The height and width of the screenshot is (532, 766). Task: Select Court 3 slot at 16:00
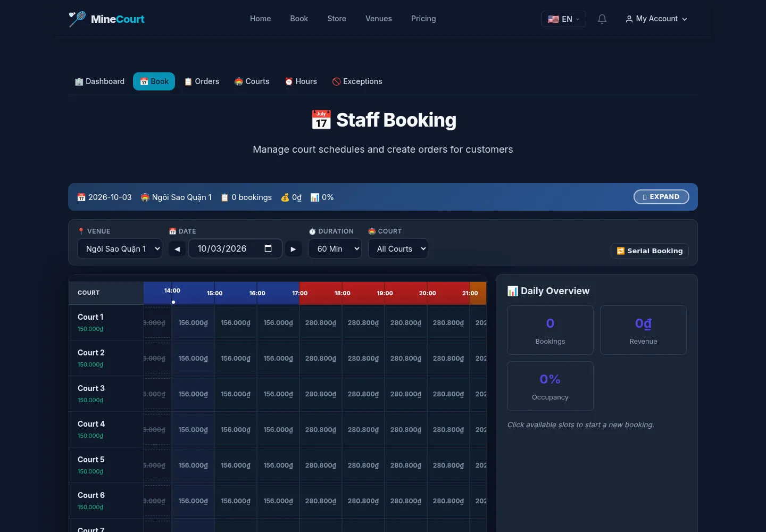point(278,394)
